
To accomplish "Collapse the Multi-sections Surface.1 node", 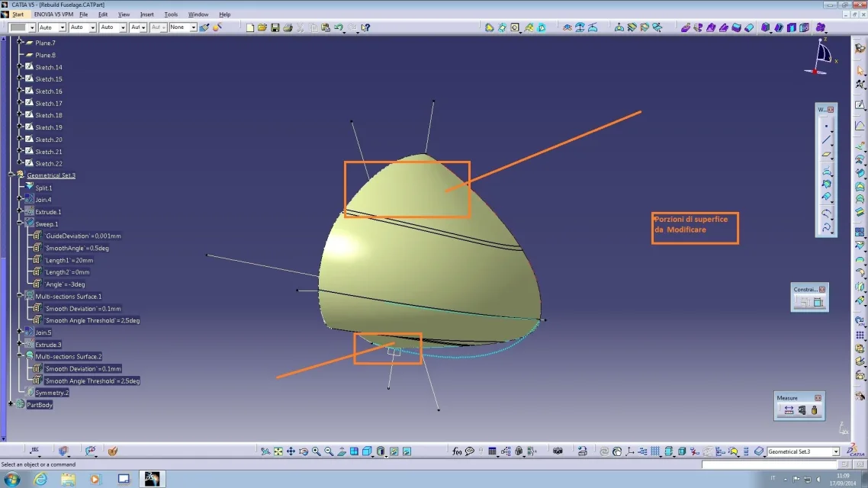I will click(x=20, y=296).
